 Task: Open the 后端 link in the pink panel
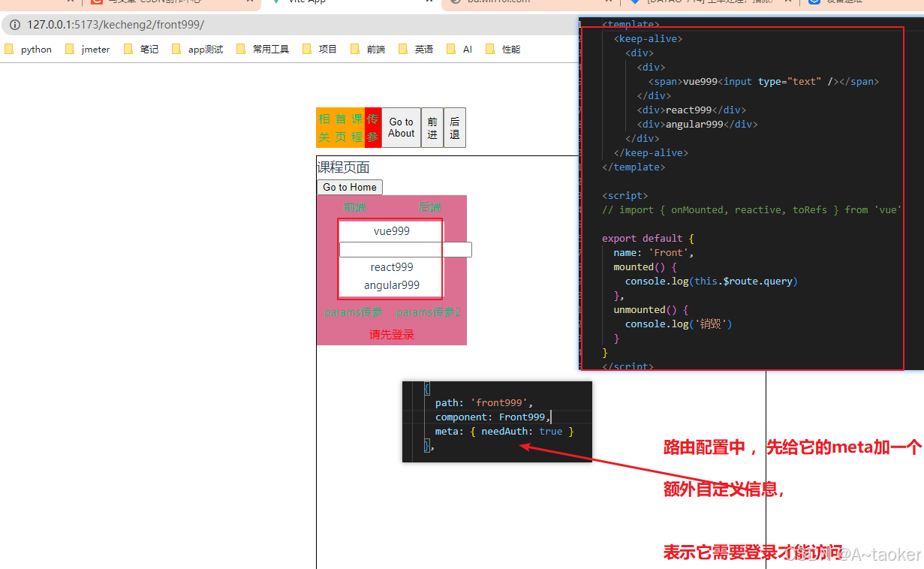coord(430,207)
